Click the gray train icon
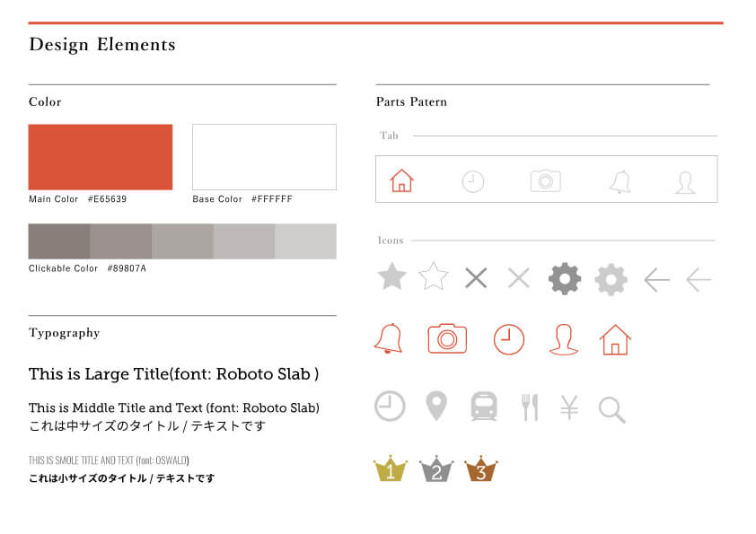The height and width of the screenshot is (534, 756). 484,407
